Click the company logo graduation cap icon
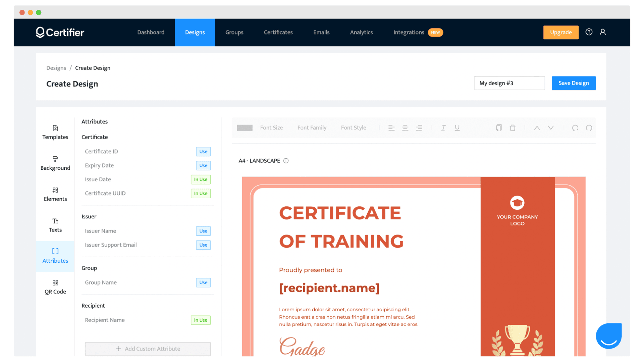Image resolution: width=644 pixels, height=362 pixels. [517, 203]
